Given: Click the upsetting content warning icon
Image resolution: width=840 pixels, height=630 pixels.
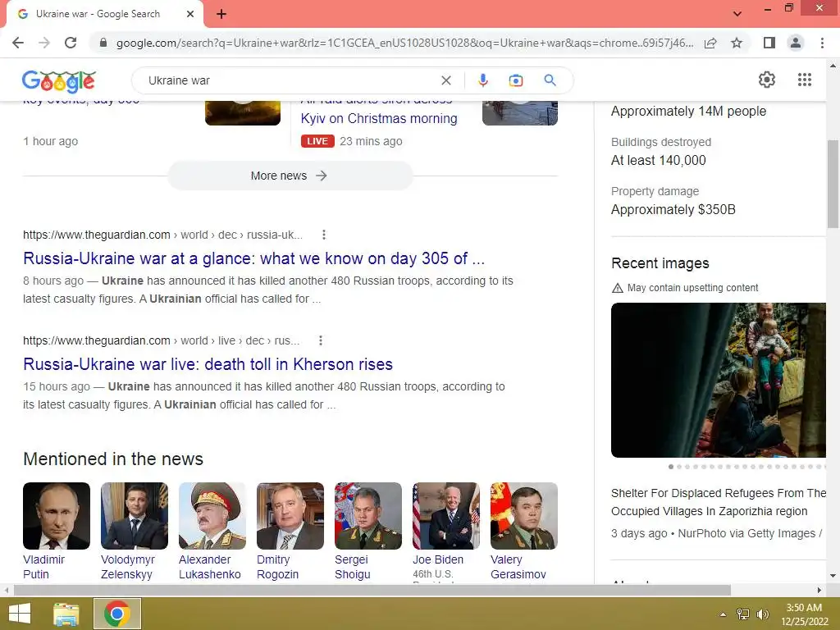Looking at the screenshot, I should [617, 288].
